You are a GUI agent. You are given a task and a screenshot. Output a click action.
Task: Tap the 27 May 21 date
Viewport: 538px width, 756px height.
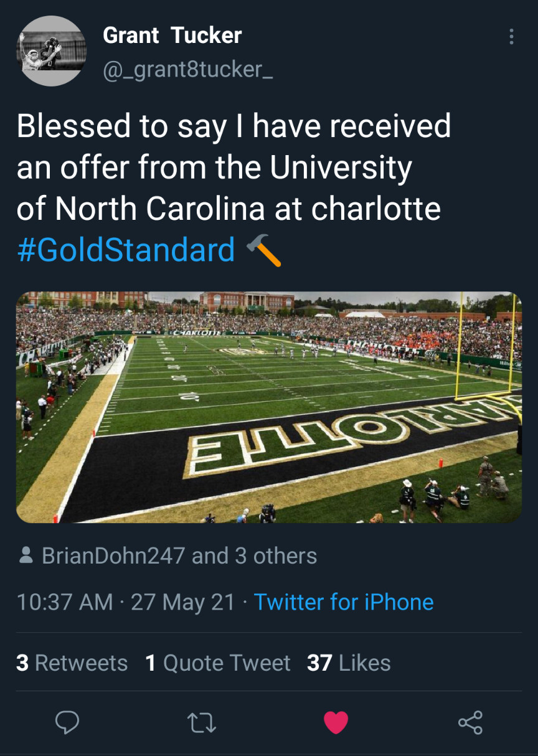tap(183, 602)
